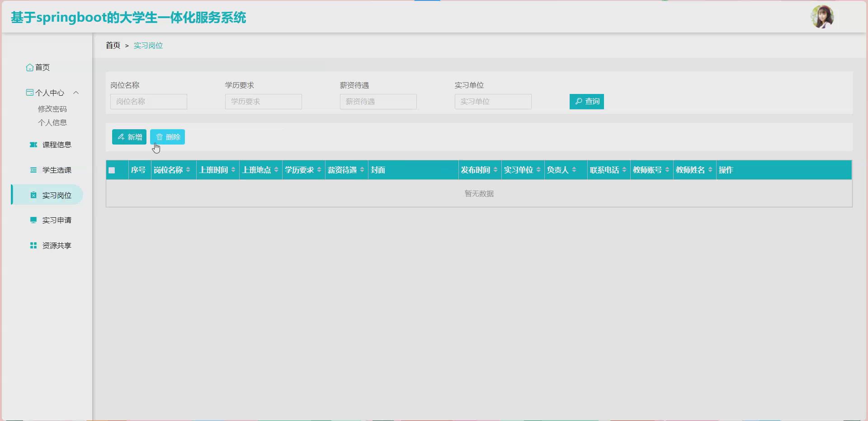Sort by 上班地点 column arrows
Viewport: 868px width, 421px height.
pyautogui.click(x=276, y=170)
